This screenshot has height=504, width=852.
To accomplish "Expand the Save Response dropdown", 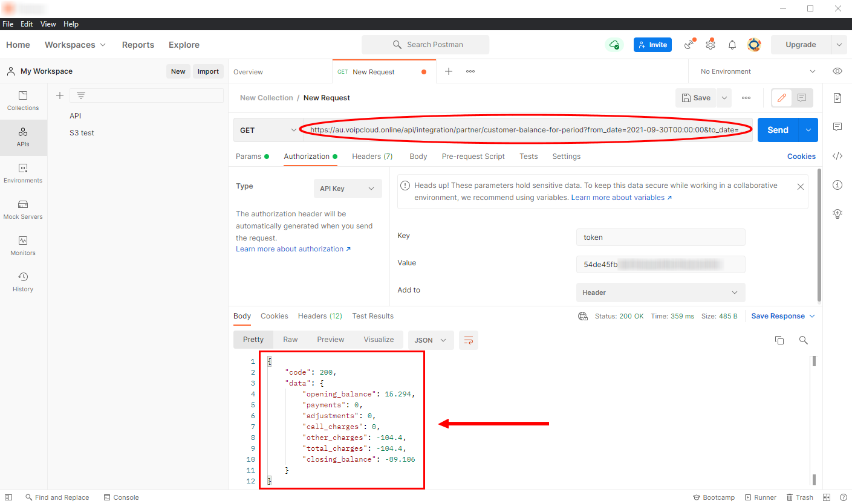I will click(783, 316).
